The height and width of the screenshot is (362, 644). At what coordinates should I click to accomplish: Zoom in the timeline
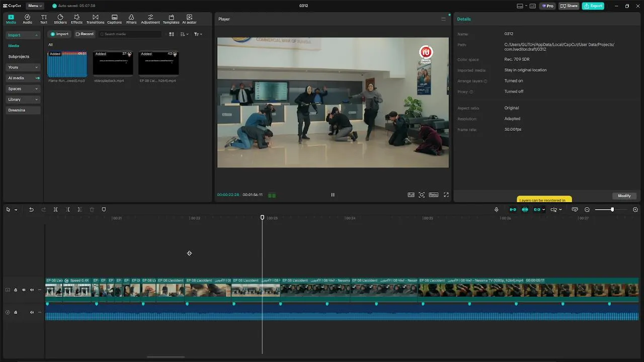click(x=635, y=210)
